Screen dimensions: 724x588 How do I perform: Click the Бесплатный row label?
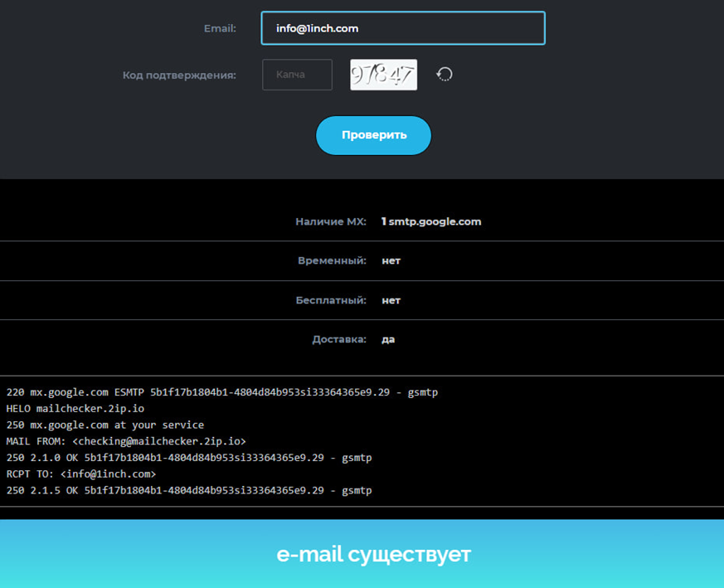coord(331,300)
